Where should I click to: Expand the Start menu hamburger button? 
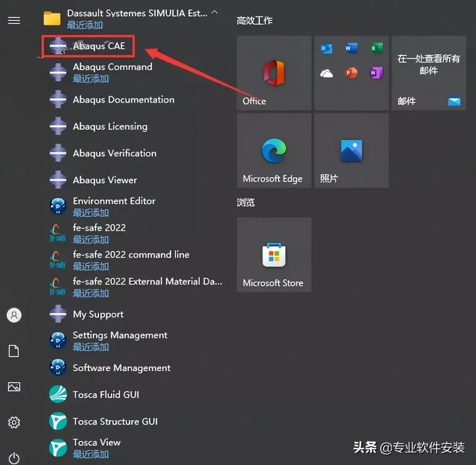pyautogui.click(x=14, y=20)
